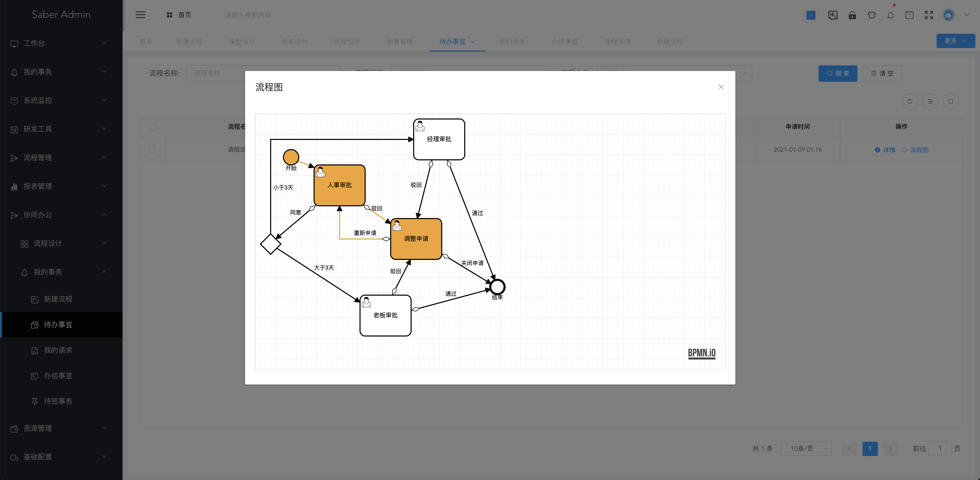This screenshot has width=980, height=480.
Task: Select the 调整申请 task node
Action: coord(416,238)
